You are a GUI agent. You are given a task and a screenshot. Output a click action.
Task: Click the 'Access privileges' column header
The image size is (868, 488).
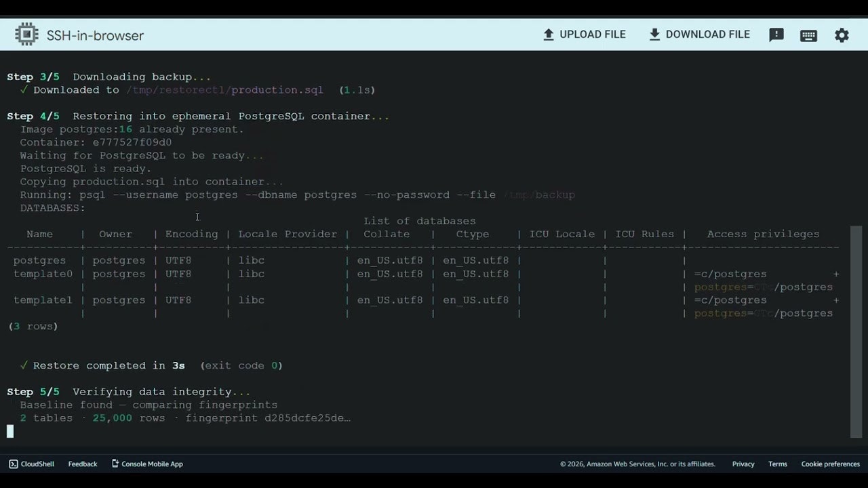tap(764, 235)
